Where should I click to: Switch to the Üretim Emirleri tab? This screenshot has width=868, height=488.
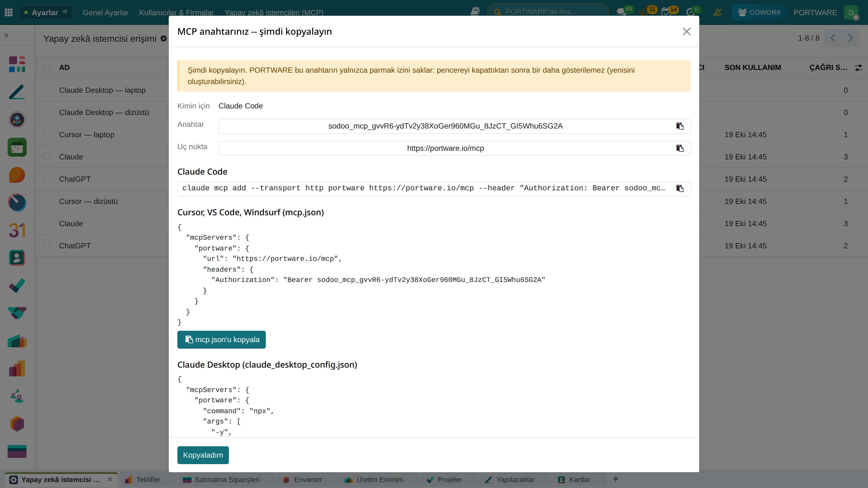point(374,480)
